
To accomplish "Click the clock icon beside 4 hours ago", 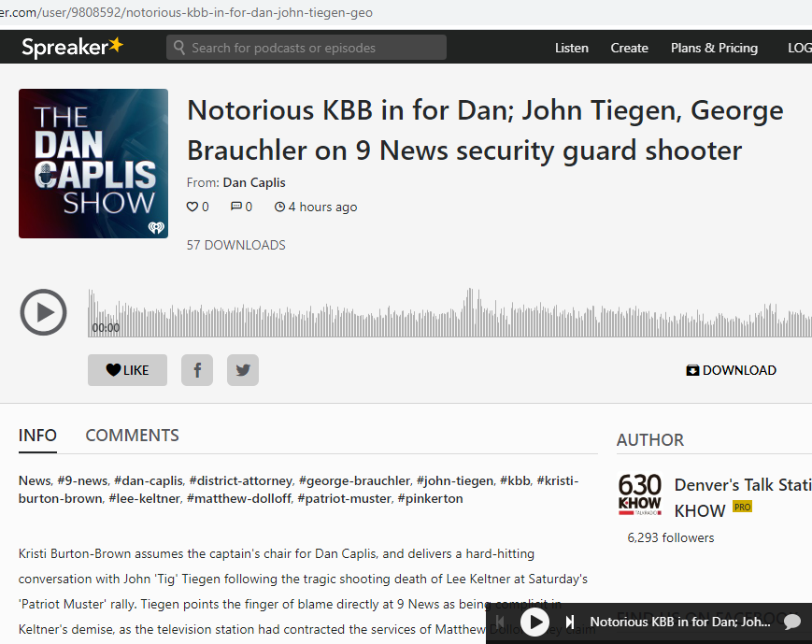I will click(279, 207).
